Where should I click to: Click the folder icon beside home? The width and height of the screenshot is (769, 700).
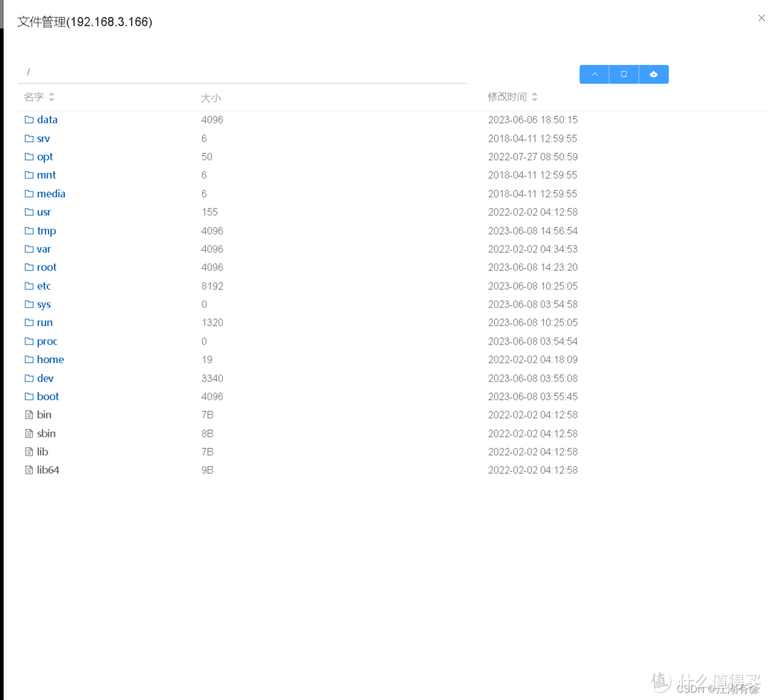point(28,360)
